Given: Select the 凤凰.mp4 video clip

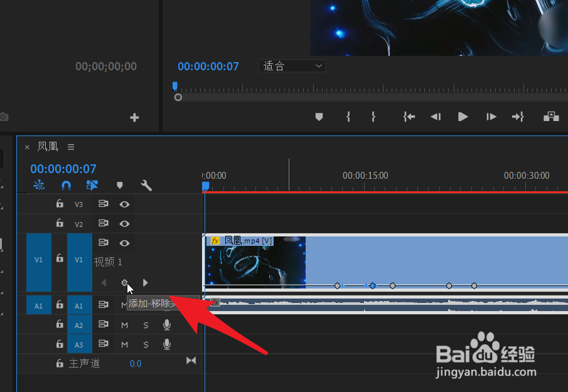Looking at the screenshot, I should coord(386,262).
